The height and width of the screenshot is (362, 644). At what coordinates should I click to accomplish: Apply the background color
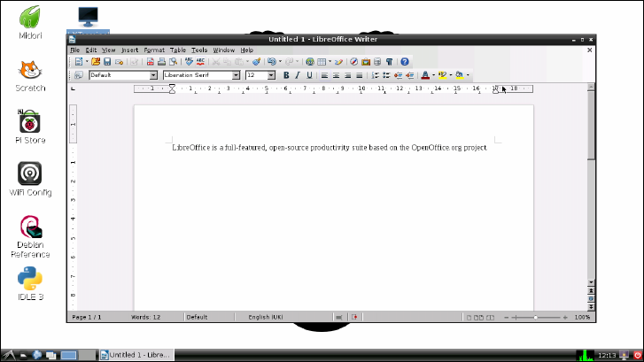[x=460, y=75]
